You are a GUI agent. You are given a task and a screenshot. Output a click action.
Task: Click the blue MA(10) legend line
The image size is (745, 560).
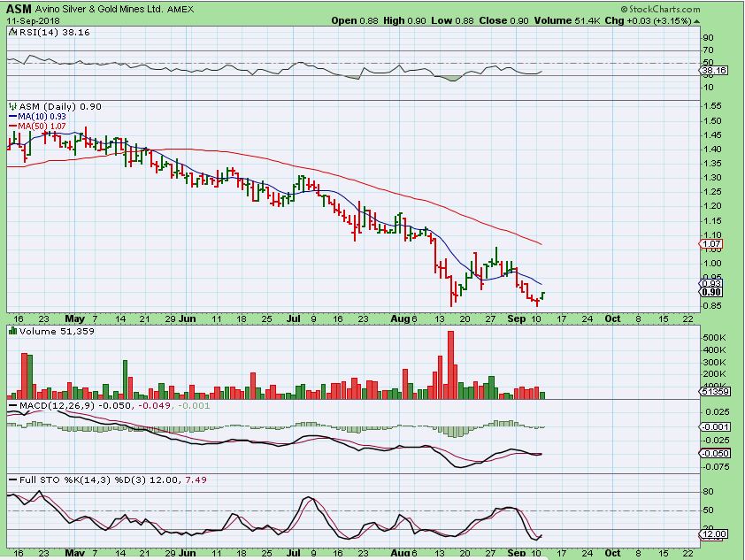pyautogui.click(x=12, y=116)
